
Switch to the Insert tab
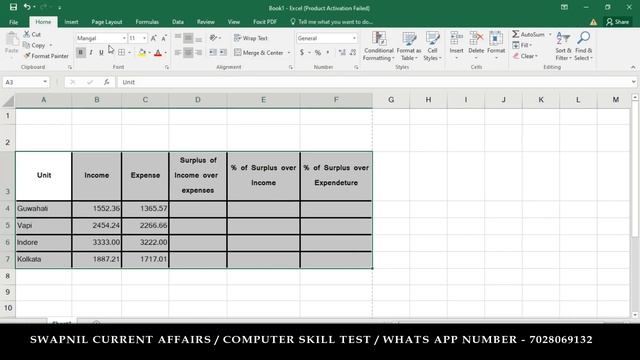pos(71,22)
